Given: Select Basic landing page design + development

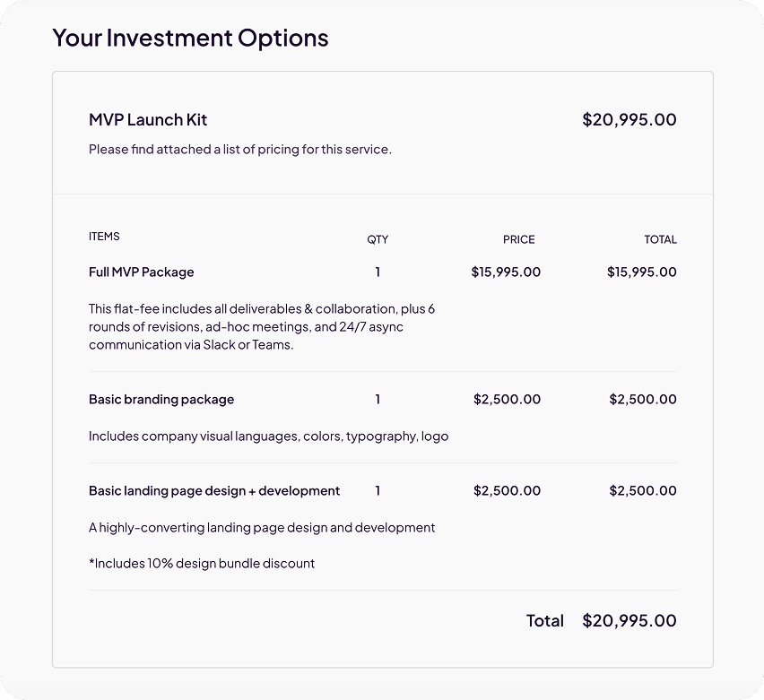Looking at the screenshot, I should 214,490.
